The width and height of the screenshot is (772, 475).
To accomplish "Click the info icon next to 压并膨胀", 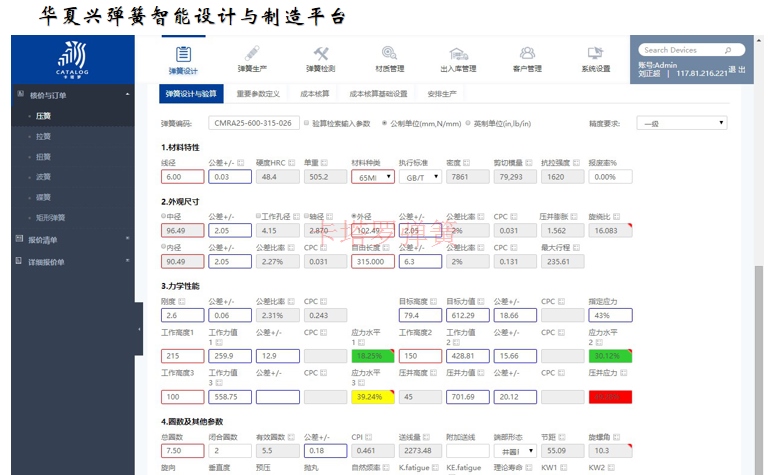I will (x=574, y=217).
